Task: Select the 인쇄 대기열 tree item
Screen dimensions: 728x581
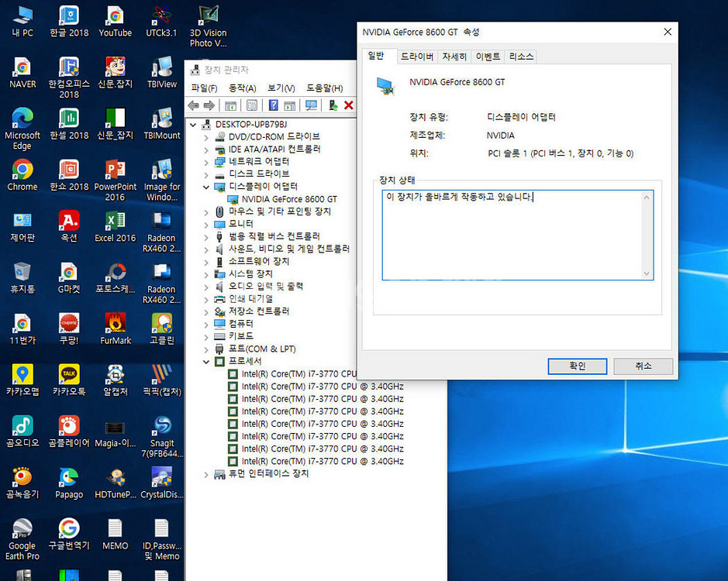Action: pos(250,299)
